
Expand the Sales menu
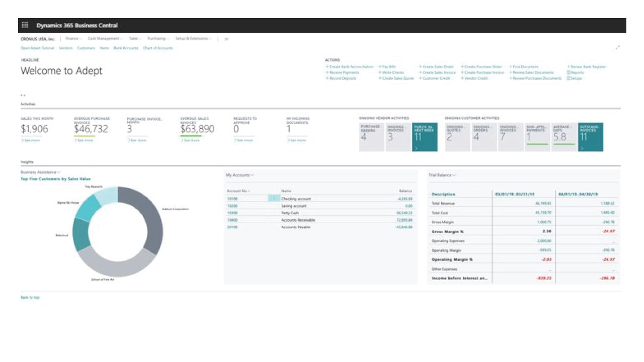point(135,39)
